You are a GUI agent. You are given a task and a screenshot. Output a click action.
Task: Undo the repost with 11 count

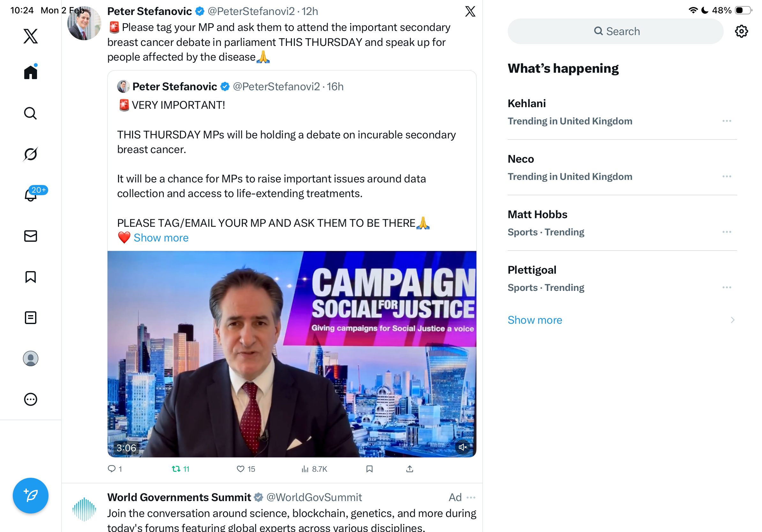click(x=176, y=469)
